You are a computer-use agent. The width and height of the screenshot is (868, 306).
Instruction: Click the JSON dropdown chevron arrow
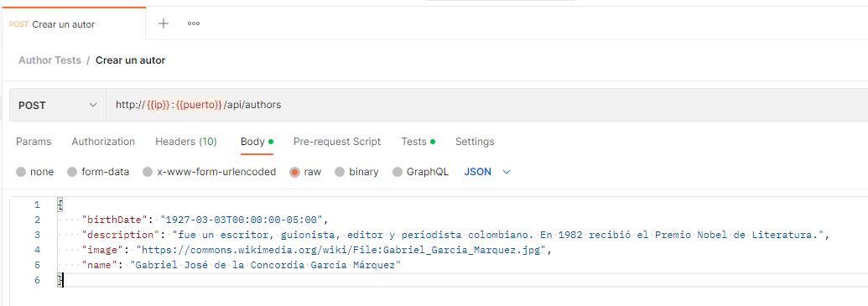506,172
